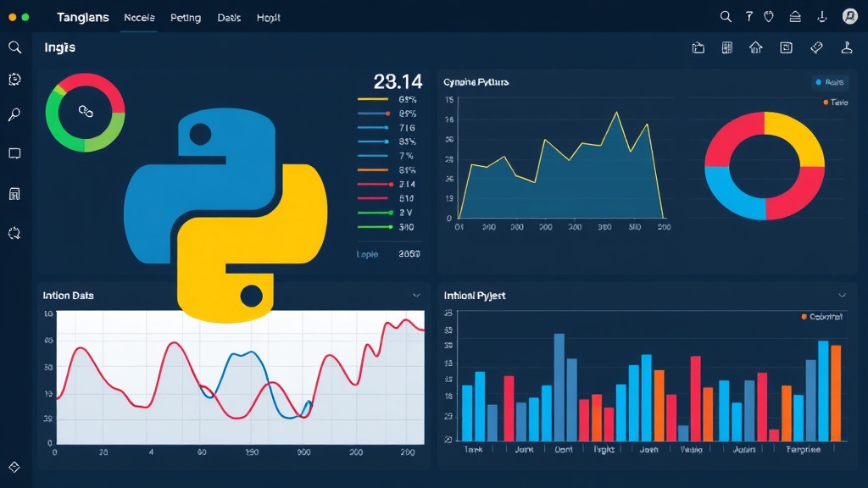Image resolution: width=868 pixels, height=488 pixels.
Task: Open search from the top bar magnifier
Action: (726, 17)
